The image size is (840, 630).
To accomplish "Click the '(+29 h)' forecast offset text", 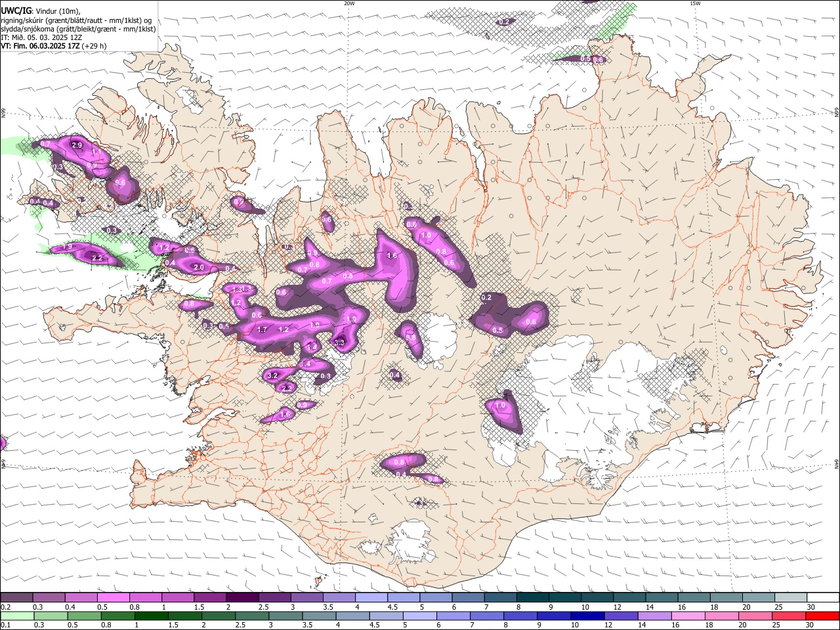I will 95,46.
